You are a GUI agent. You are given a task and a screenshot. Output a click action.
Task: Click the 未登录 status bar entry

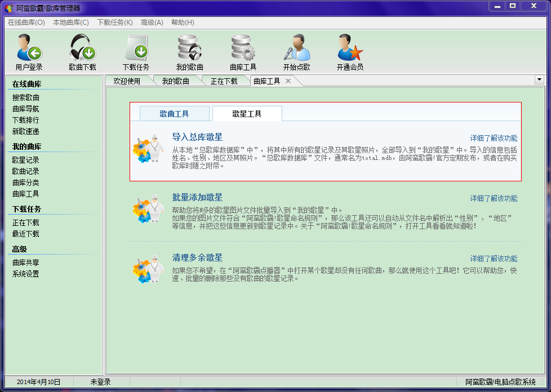coord(100,382)
